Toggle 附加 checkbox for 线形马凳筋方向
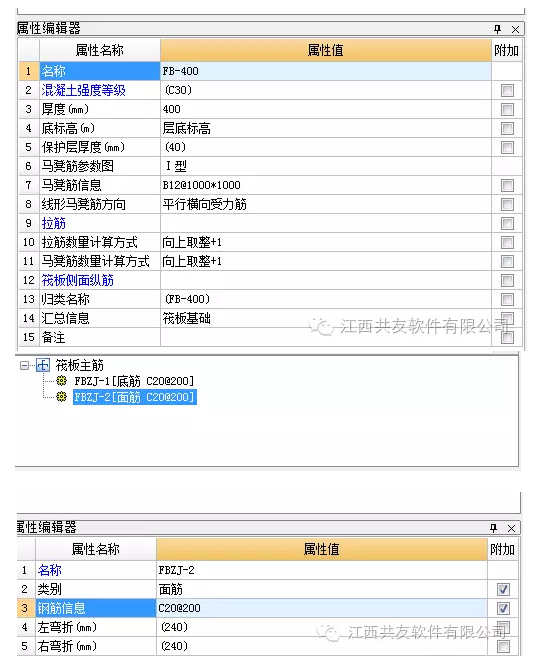This screenshot has height=660, width=537. [x=508, y=205]
